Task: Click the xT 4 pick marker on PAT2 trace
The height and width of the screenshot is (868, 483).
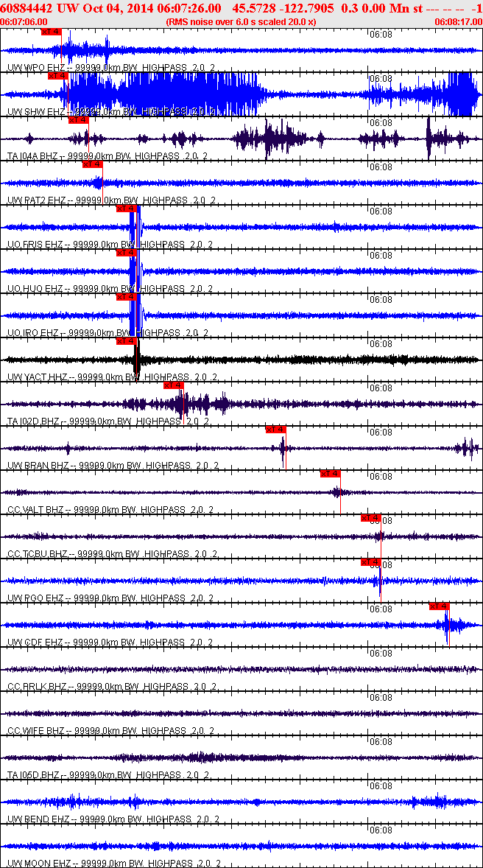Action: (92, 164)
